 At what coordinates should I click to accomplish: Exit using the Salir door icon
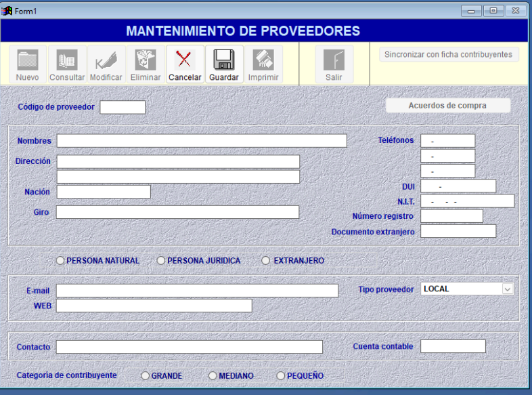click(334, 64)
